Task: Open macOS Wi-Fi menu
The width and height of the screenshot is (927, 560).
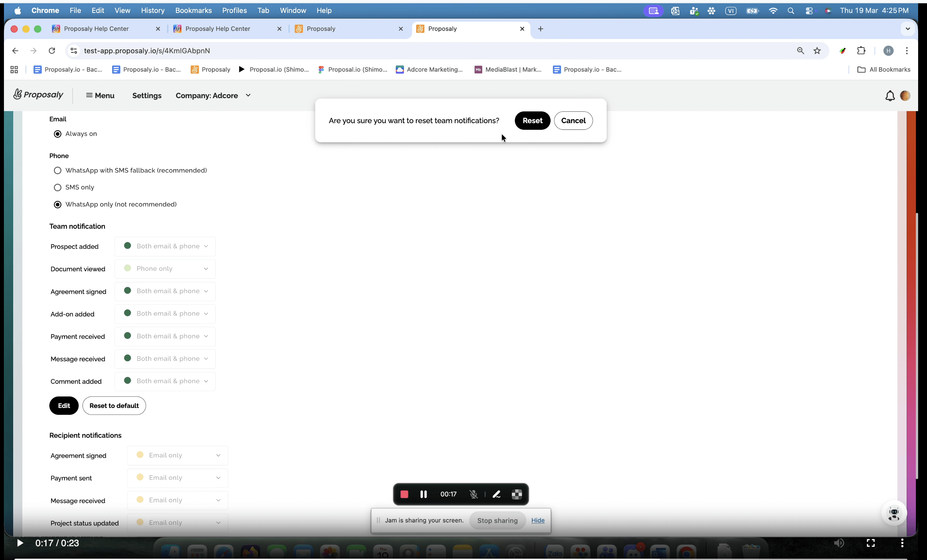Action: pos(773,11)
